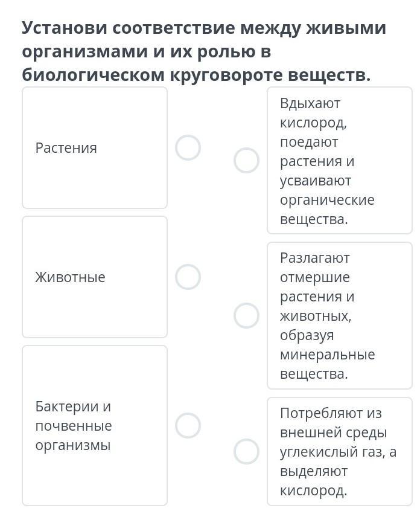
Task: Tap the 'выделяют кислород' text in third answer
Action: click(314, 480)
